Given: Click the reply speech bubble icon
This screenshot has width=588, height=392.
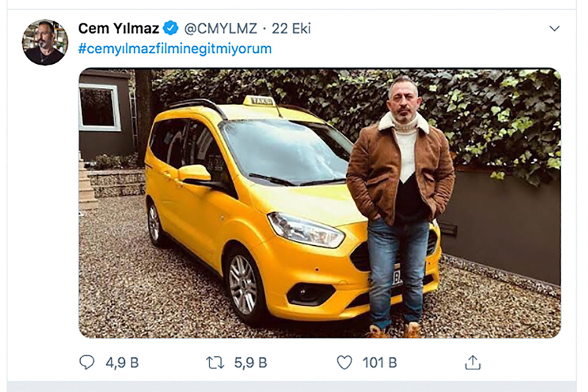Looking at the screenshot, I should pos(87,362).
